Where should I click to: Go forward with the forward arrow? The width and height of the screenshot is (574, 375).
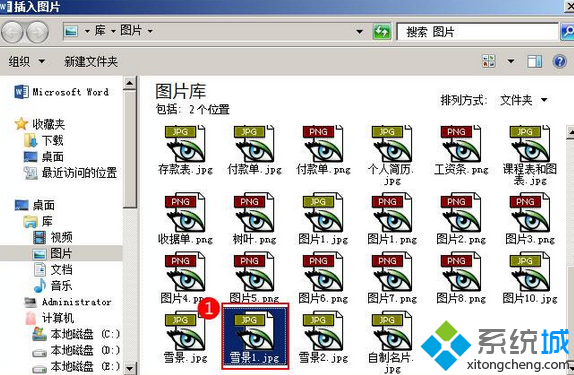pyautogui.click(x=38, y=32)
